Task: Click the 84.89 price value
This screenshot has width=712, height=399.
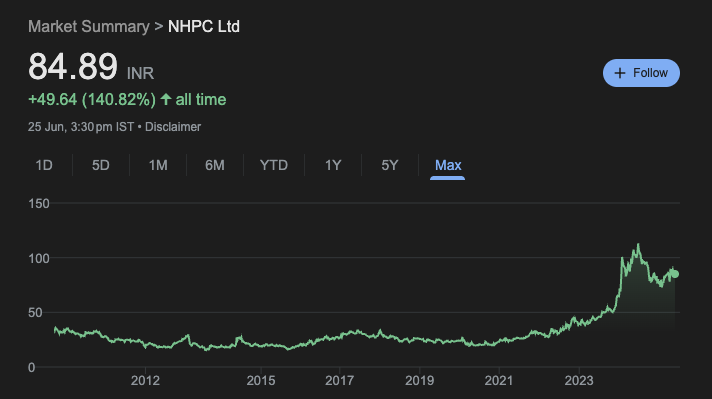Action: [73, 67]
